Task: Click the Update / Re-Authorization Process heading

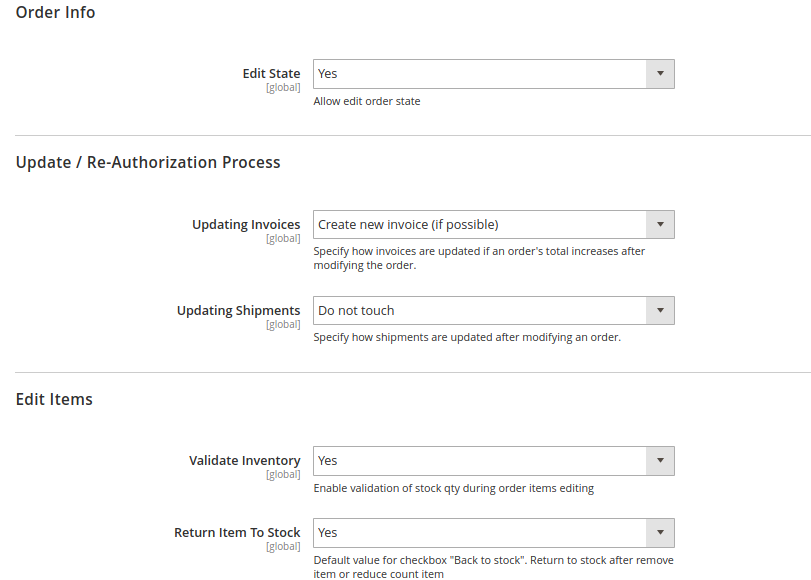Action: point(148,162)
